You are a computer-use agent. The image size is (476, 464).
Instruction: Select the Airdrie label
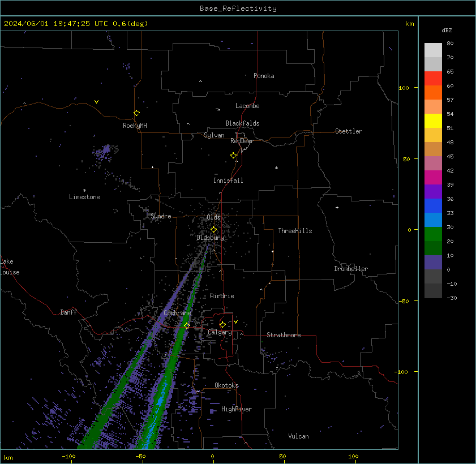222,296
